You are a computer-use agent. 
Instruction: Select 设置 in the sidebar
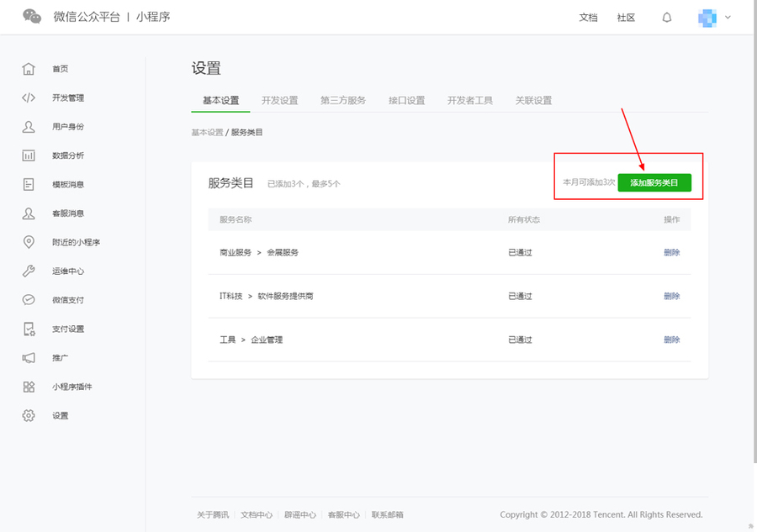tap(61, 416)
